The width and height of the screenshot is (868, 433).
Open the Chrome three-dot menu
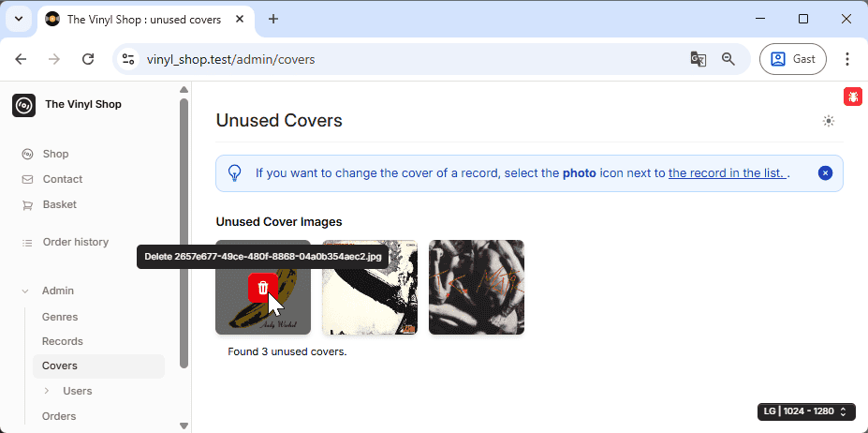847,59
